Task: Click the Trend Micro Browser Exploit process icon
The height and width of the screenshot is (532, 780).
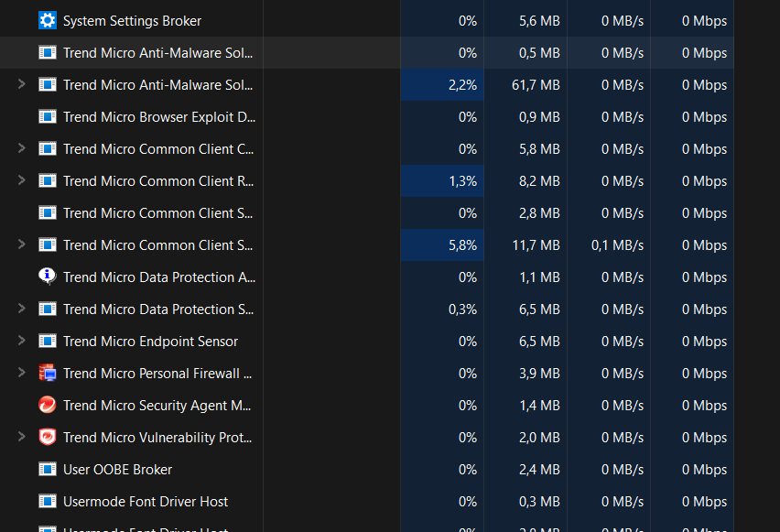Action: pyautogui.click(x=48, y=116)
